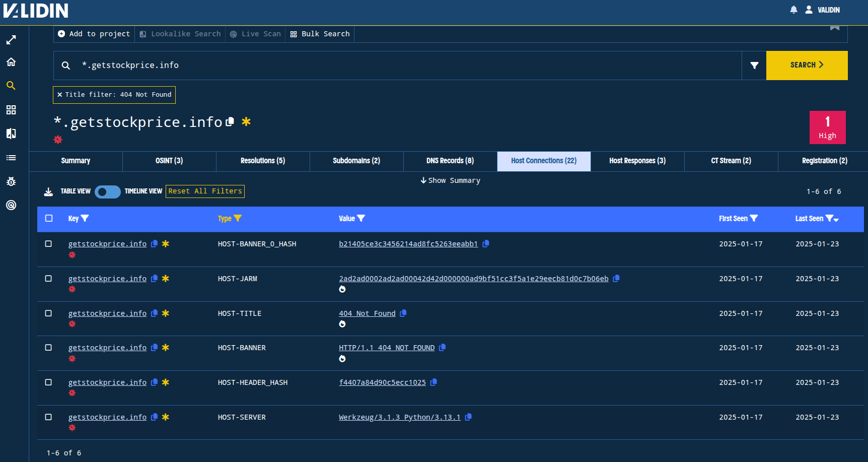The image size is (868, 462).
Task: Filter the Last Seen column
Action: 829,218
